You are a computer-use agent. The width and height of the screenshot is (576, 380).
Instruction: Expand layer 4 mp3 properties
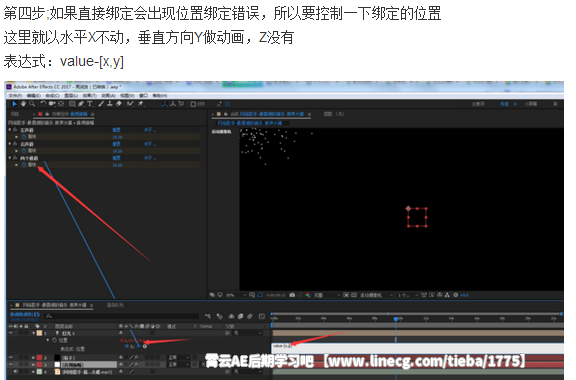point(33,372)
